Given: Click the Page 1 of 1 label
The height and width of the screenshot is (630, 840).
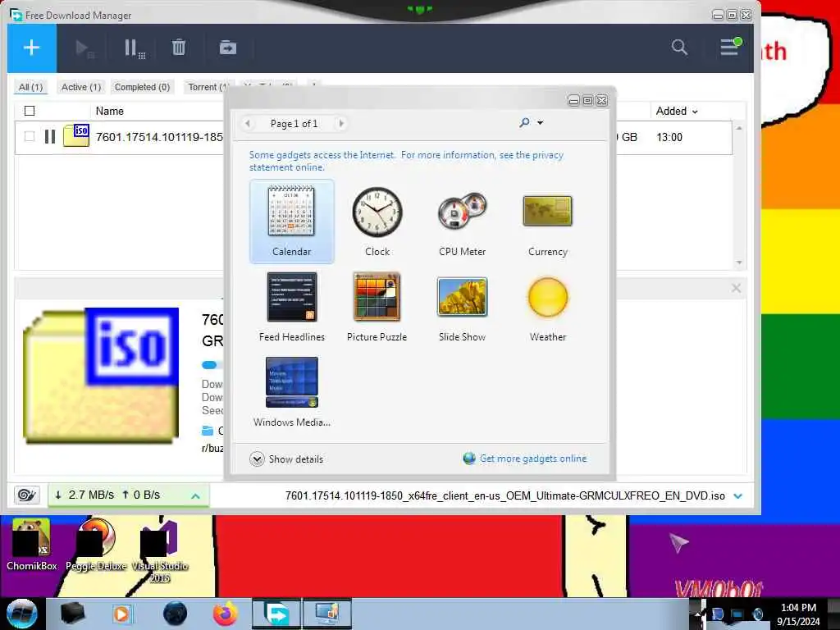Looking at the screenshot, I should click(294, 124).
